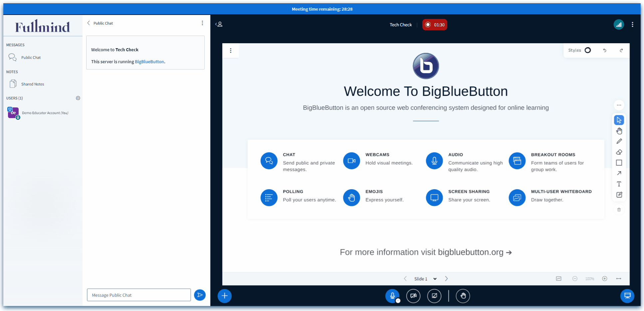
Task: Click the Tech Check meeting title
Action: click(401, 25)
